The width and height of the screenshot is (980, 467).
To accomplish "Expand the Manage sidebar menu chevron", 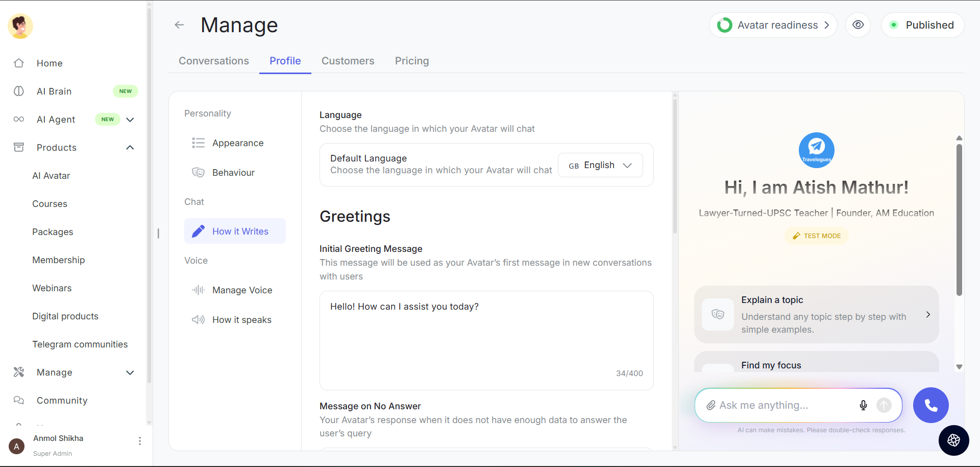I will (x=130, y=372).
